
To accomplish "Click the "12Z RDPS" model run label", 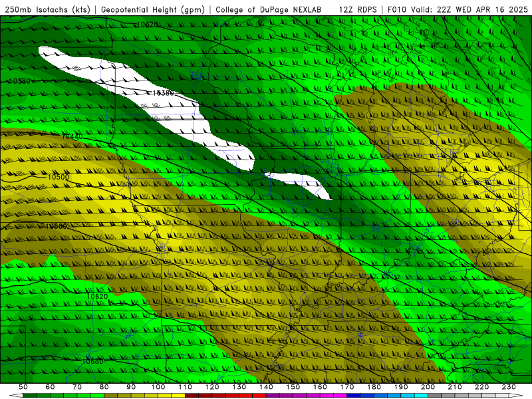I will tap(358, 10).
